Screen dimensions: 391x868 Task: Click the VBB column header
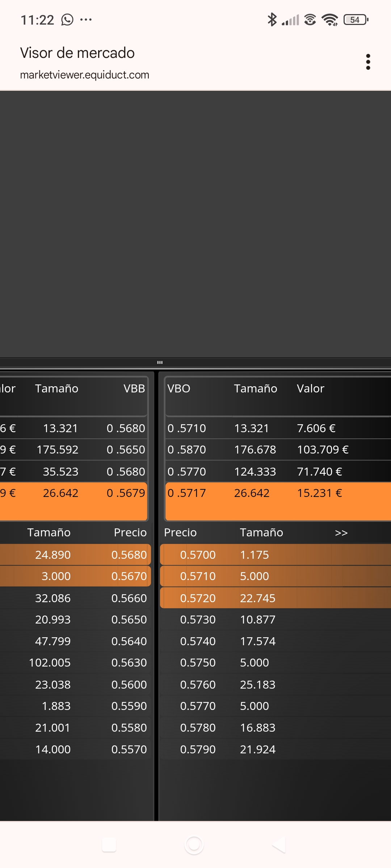tap(134, 388)
